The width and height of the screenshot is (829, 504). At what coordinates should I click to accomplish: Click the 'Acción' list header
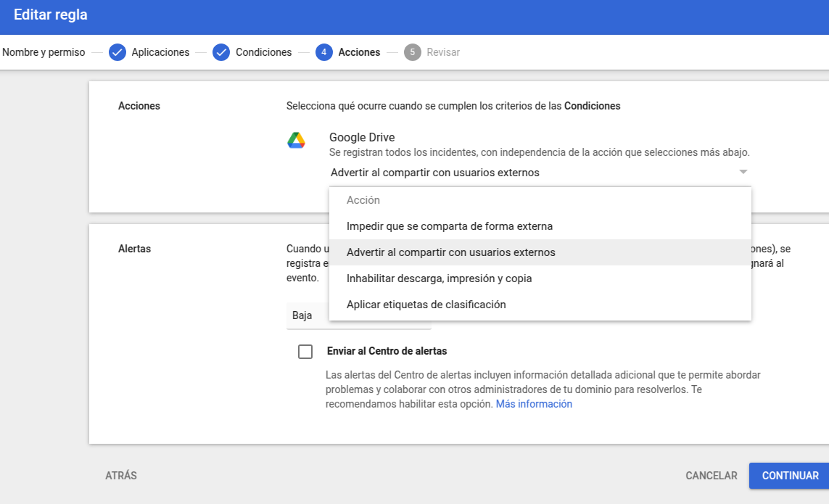[363, 200]
